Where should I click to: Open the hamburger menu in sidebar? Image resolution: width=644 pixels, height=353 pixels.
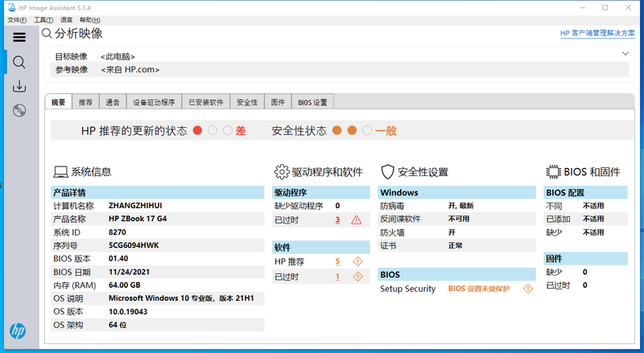point(19,37)
